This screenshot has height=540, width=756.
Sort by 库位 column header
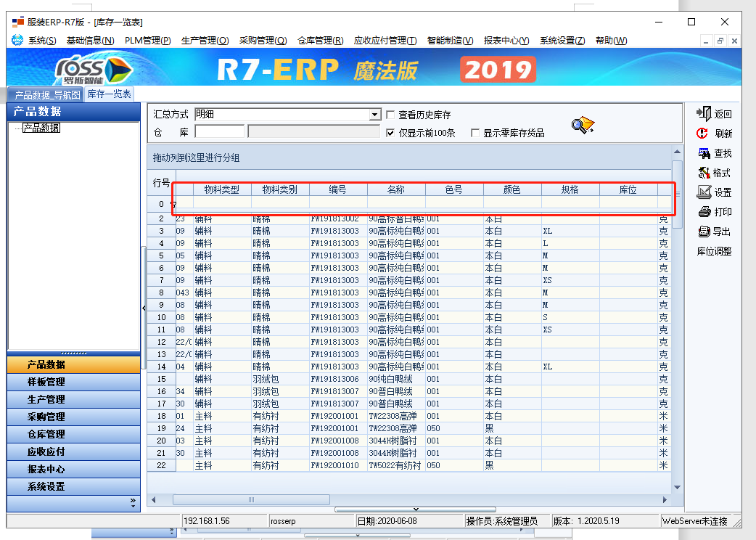[x=628, y=189]
